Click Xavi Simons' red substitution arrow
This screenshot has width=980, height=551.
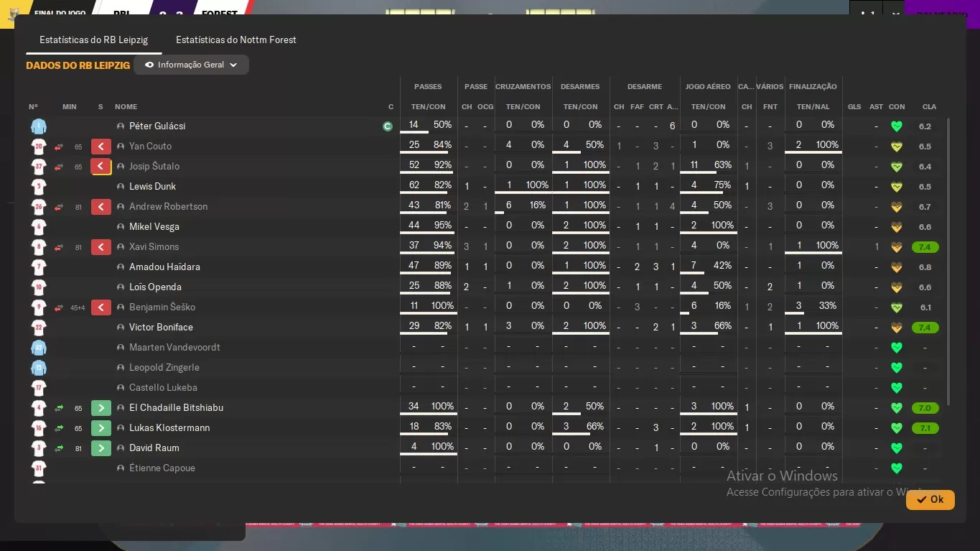coord(101,247)
